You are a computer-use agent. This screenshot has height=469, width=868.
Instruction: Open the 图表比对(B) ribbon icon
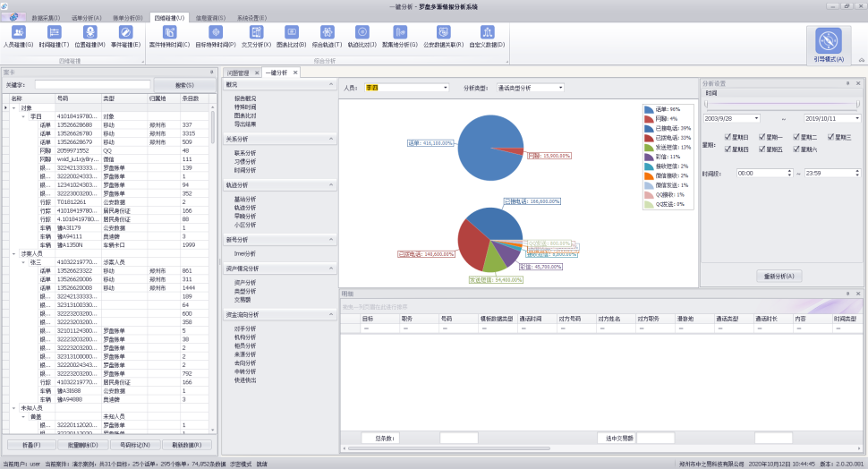(291, 37)
